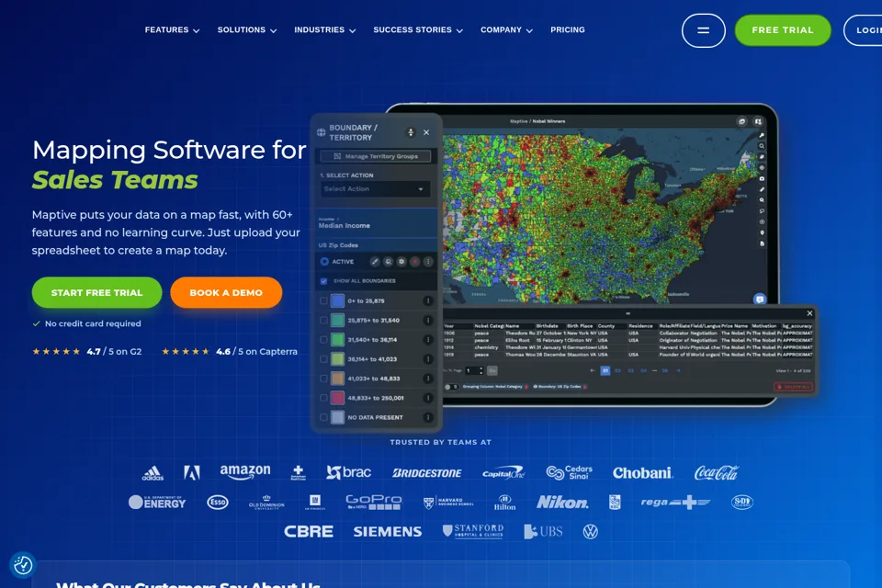The height and width of the screenshot is (588, 882).
Task: Open options menu for 36,114+ to 41,023 row
Action: point(428,359)
